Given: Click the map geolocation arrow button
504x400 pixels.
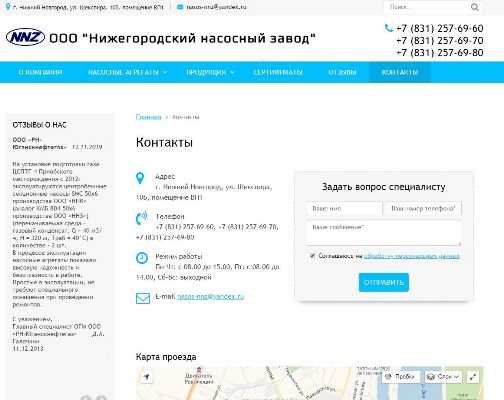Looking at the screenshot, I should 146,377.
